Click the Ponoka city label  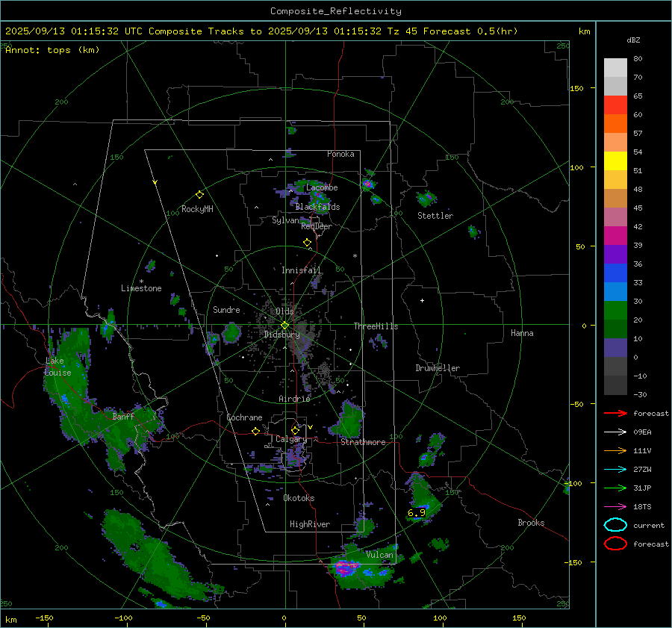pyautogui.click(x=340, y=154)
